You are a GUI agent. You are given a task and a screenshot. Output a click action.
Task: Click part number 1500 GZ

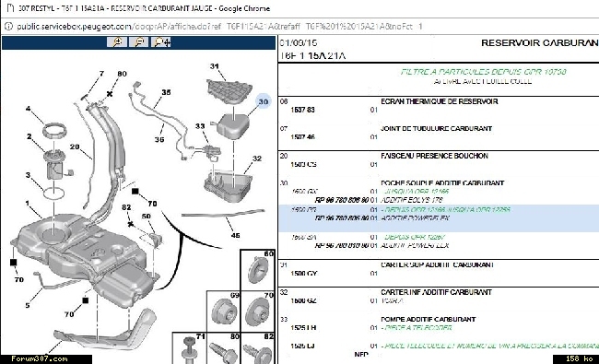(303, 300)
